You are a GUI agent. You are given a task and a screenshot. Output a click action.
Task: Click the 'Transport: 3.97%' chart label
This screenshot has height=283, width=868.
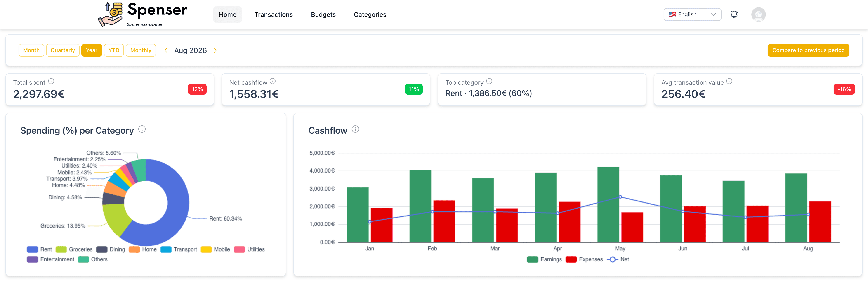click(x=67, y=179)
